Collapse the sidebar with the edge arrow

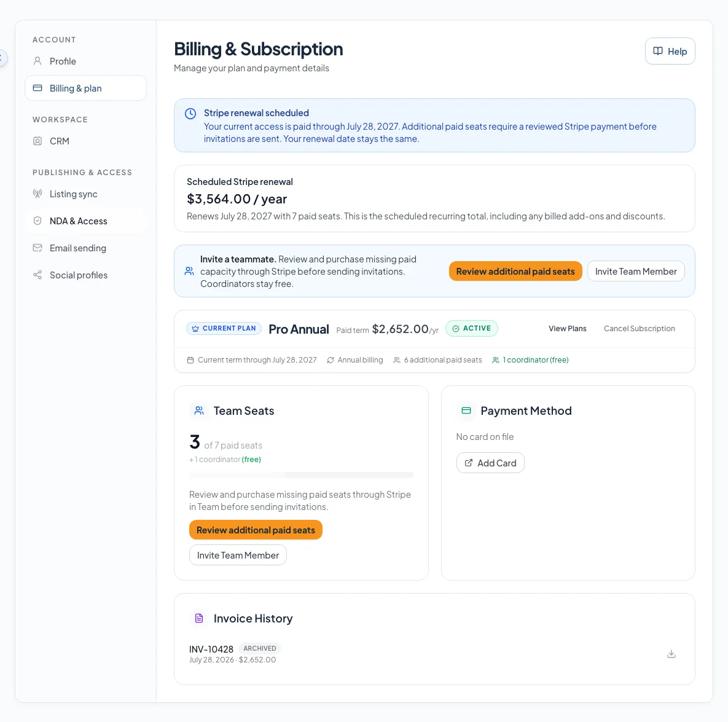pyautogui.click(x=2, y=58)
